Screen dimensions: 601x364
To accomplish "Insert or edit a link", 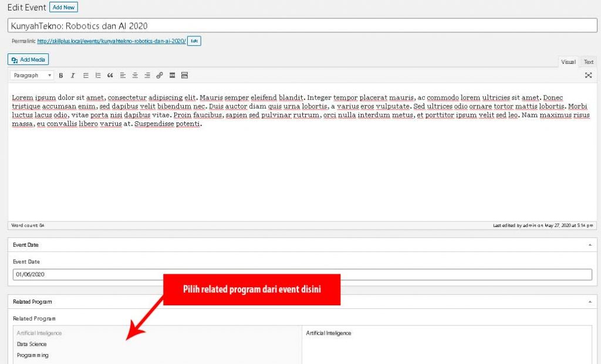I will [160, 76].
